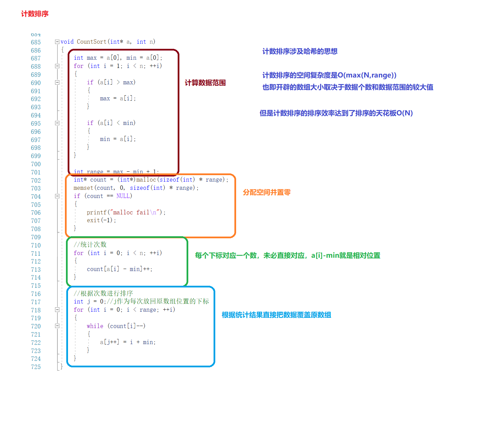Viewport: 504px width, 424px height.
Task: Collapse the for loop fold at line 688
Action: click(57, 66)
